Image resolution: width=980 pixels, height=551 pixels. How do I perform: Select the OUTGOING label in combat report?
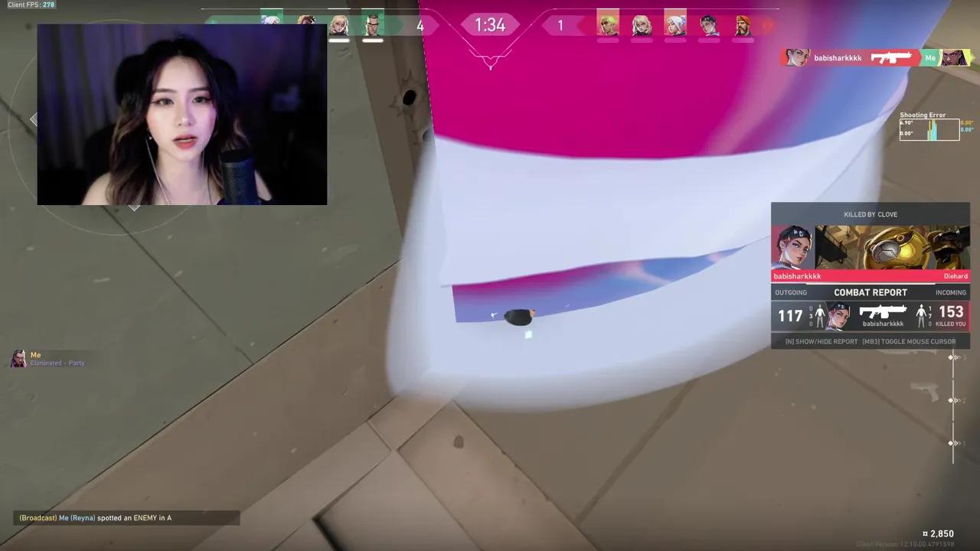[791, 292]
